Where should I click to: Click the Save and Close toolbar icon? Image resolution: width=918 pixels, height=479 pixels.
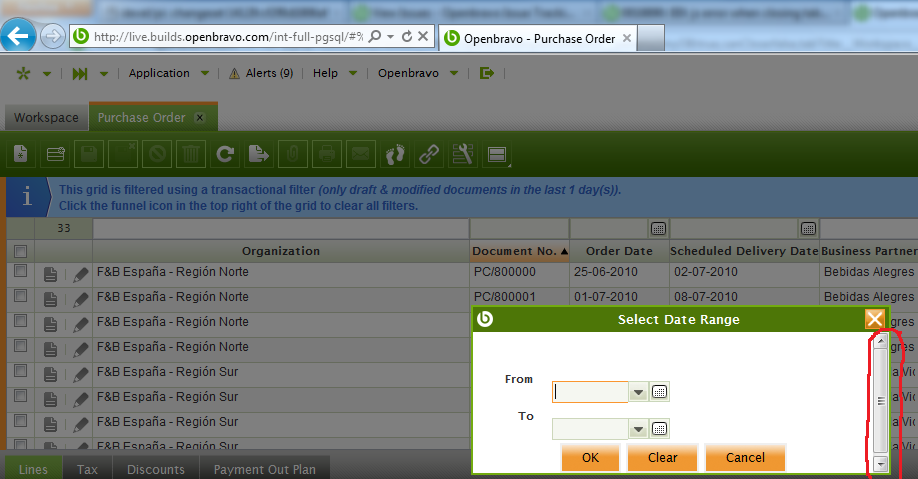[123, 155]
